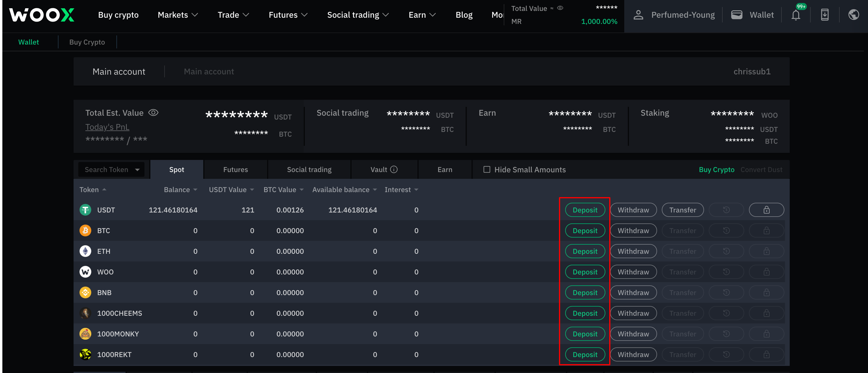Toggle Total Est. Value visibility eye
Viewport: 868px width, 373px height.
[153, 112]
